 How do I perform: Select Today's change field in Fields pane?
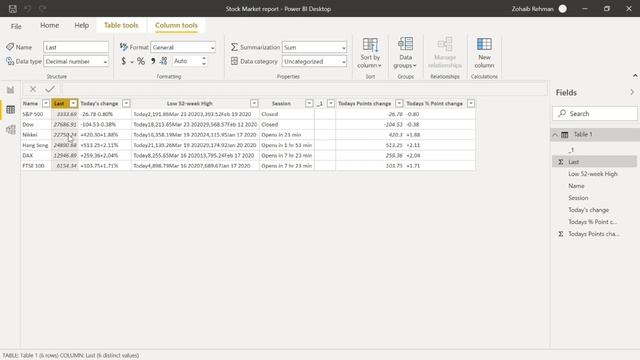click(588, 210)
